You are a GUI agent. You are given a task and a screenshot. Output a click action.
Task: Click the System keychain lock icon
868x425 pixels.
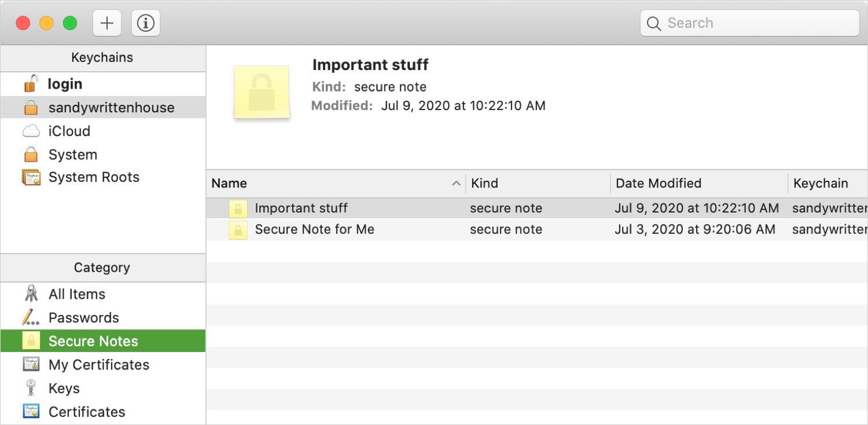31,155
